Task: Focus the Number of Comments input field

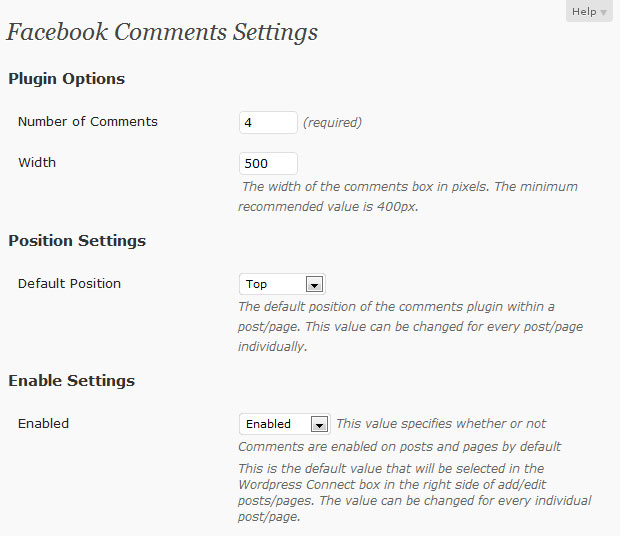Action: [x=268, y=123]
